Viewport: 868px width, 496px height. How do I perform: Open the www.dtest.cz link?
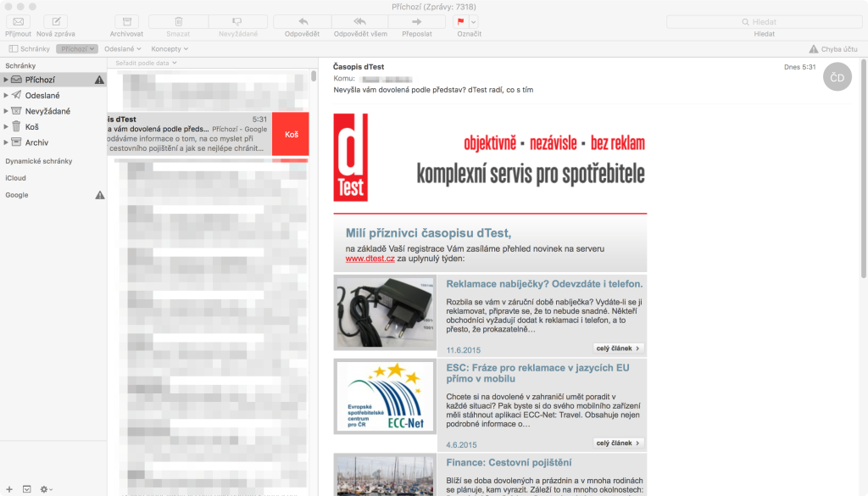click(370, 259)
